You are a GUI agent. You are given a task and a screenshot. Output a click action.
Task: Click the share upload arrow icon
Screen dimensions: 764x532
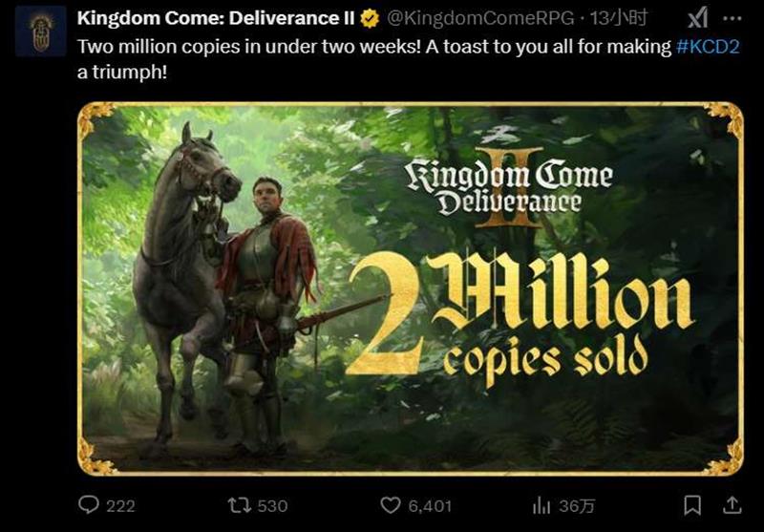733,505
